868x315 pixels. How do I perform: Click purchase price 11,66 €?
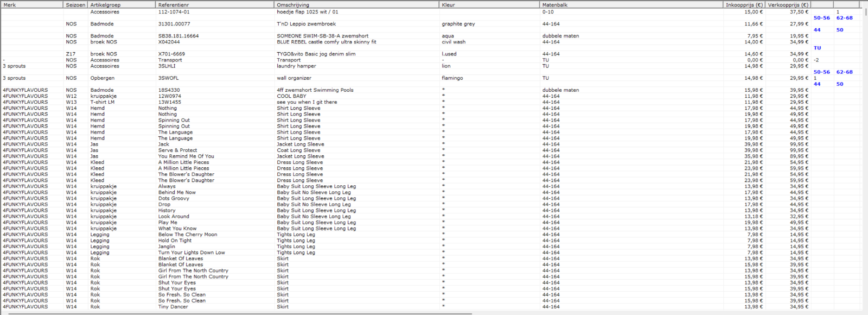click(x=754, y=24)
